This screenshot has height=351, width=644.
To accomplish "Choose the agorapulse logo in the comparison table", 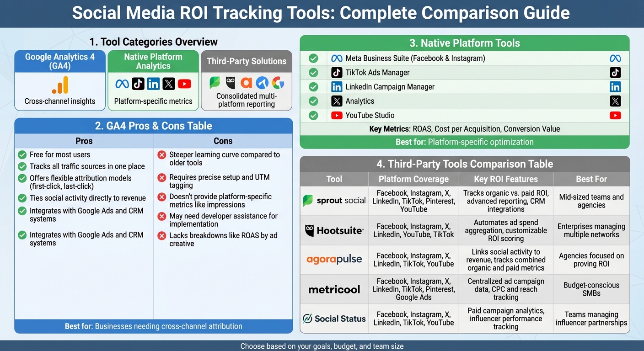I will click(334, 259).
